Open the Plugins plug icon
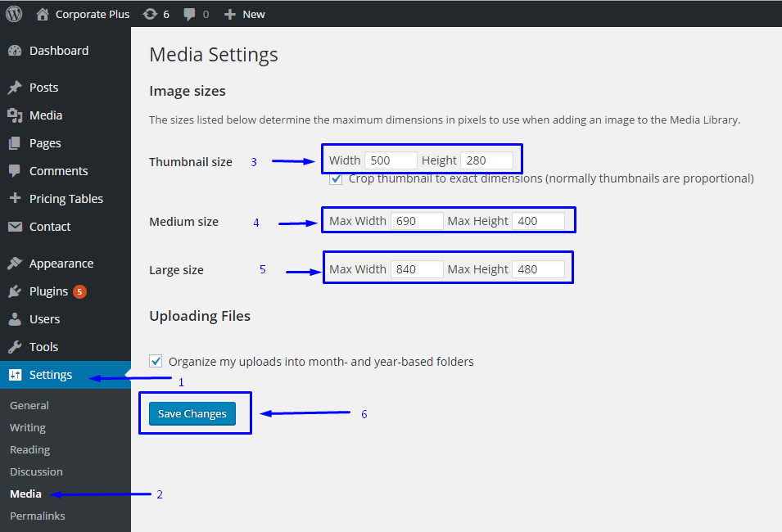 click(x=15, y=291)
